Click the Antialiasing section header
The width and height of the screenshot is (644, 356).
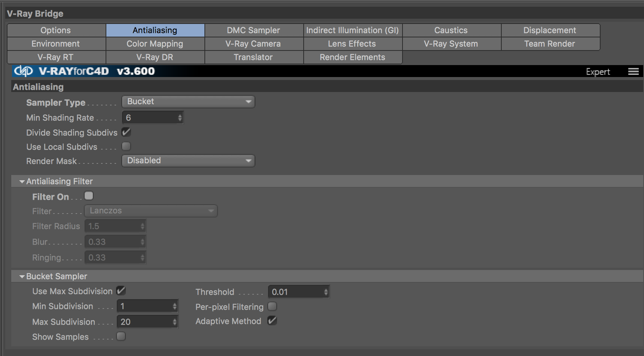pyautogui.click(x=38, y=87)
